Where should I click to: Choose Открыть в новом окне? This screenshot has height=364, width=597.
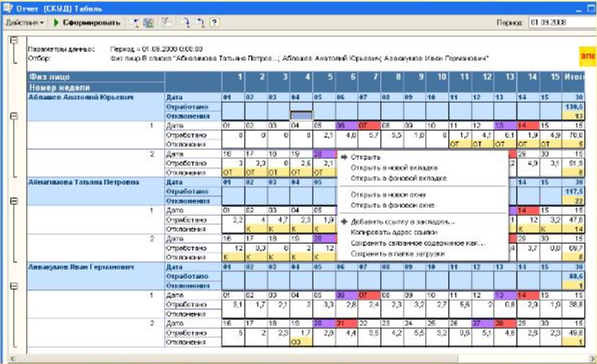(x=387, y=195)
